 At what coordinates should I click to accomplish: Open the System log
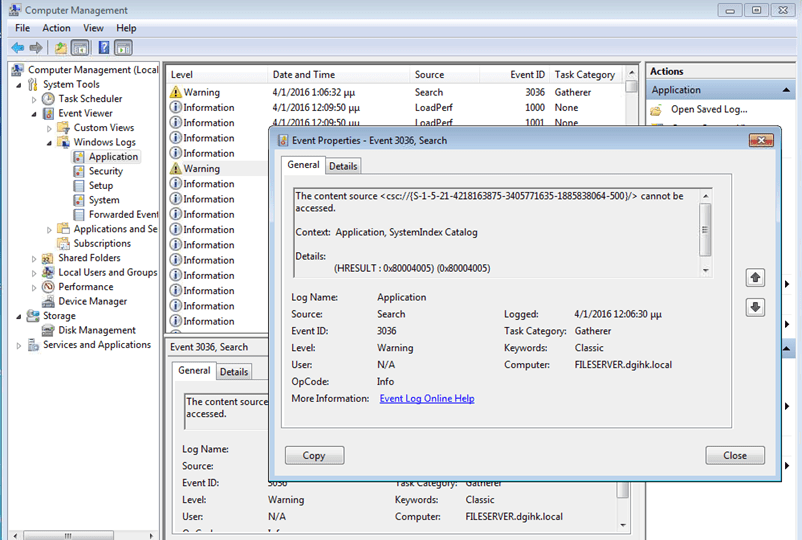click(104, 200)
